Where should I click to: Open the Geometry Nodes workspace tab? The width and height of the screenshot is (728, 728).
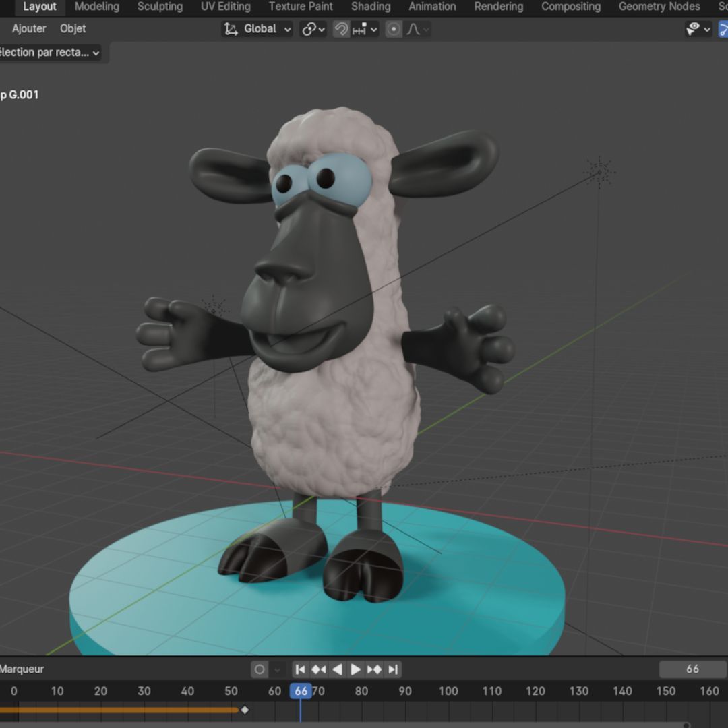click(659, 7)
